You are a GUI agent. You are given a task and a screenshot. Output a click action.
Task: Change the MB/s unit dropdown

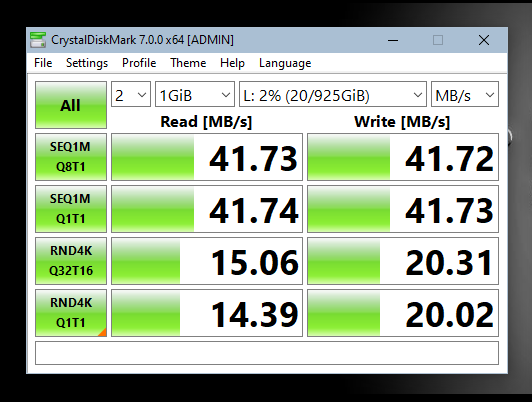tap(465, 94)
